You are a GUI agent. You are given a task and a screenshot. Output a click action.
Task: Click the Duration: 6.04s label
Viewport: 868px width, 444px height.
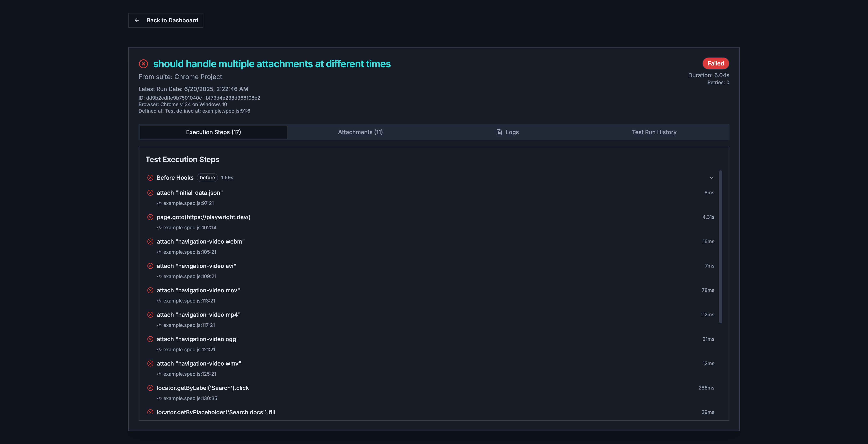point(709,75)
